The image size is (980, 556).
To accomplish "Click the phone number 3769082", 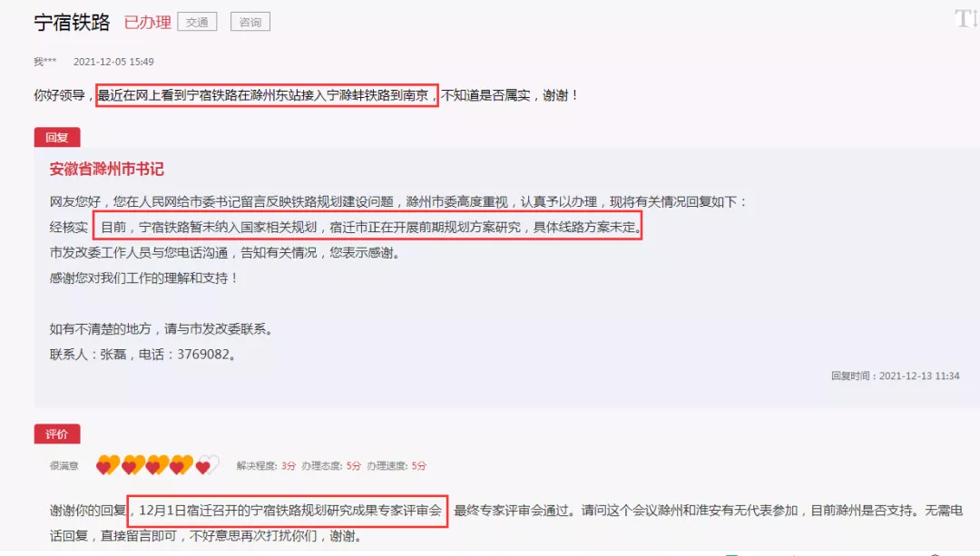I will click(x=203, y=355).
